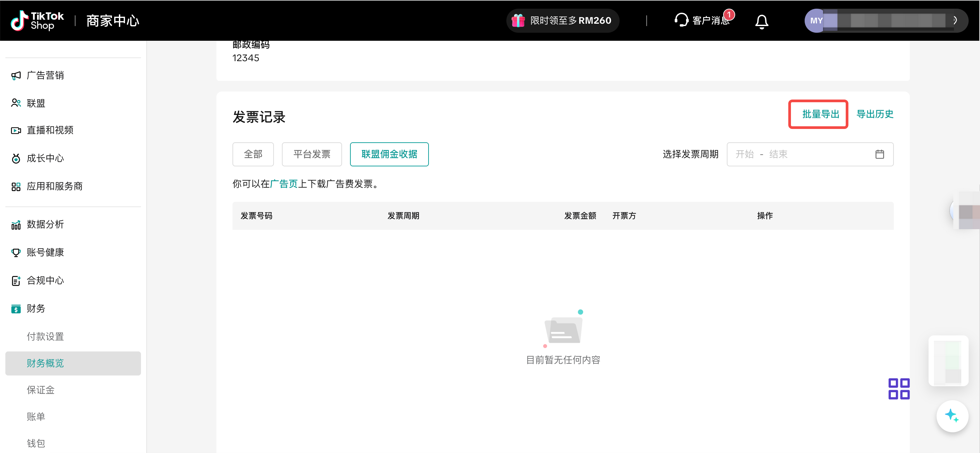The height and width of the screenshot is (453, 980).
Task: Open customer messages headset icon
Action: pos(681,20)
